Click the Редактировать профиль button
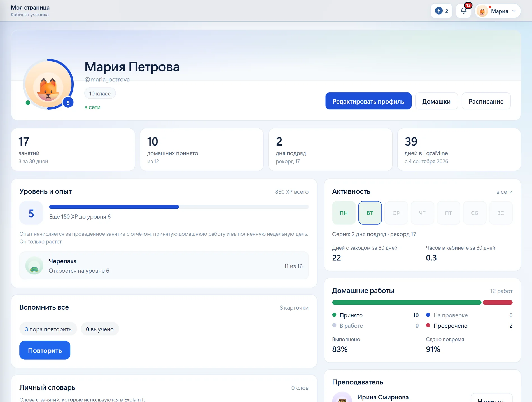The image size is (532, 402). click(368, 101)
